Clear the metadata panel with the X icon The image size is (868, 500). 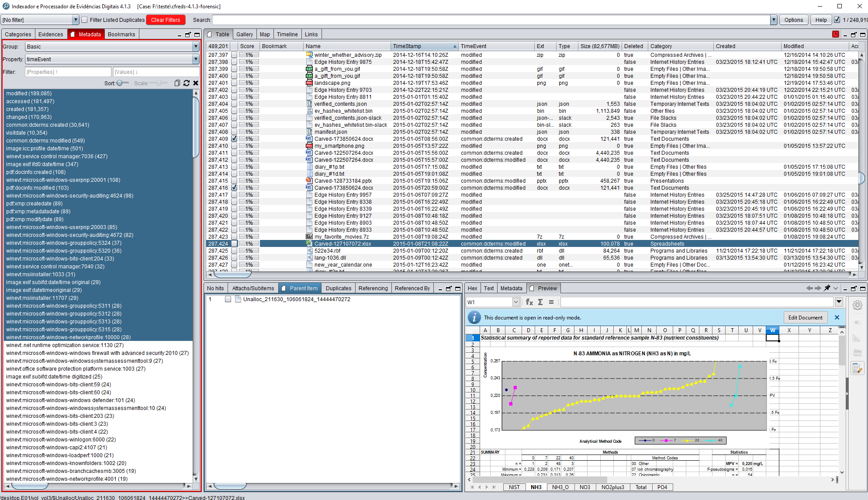[x=195, y=83]
